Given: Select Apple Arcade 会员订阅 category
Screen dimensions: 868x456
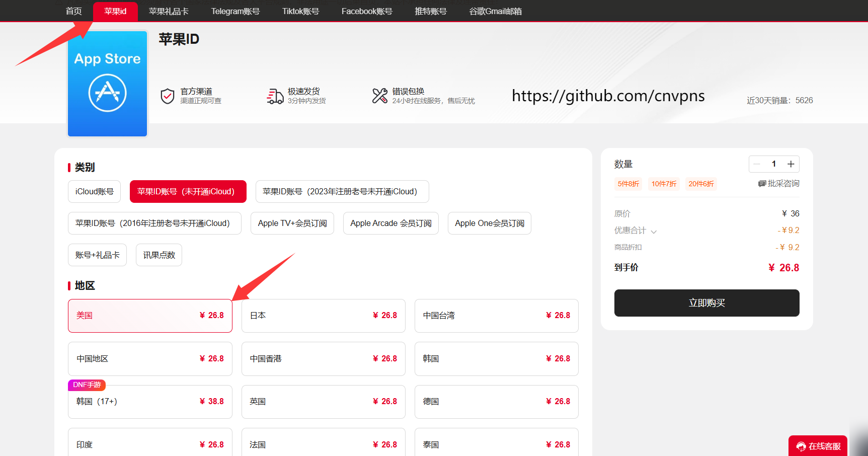Looking at the screenshot, I should [391, 223].
